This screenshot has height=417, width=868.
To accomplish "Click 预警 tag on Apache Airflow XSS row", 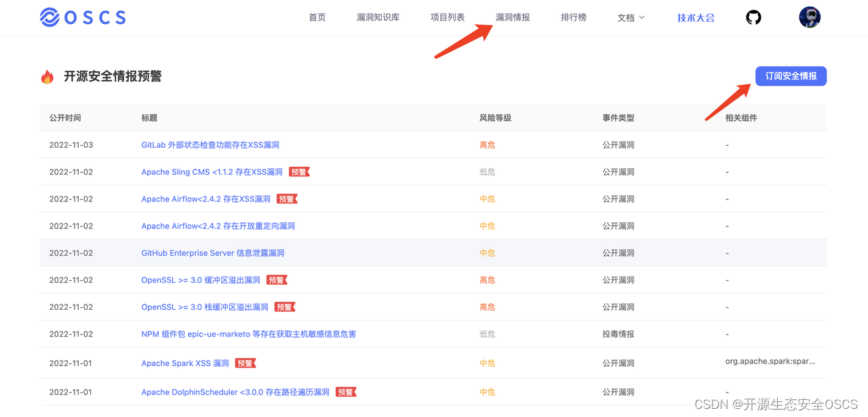I will tap(287, 199).
